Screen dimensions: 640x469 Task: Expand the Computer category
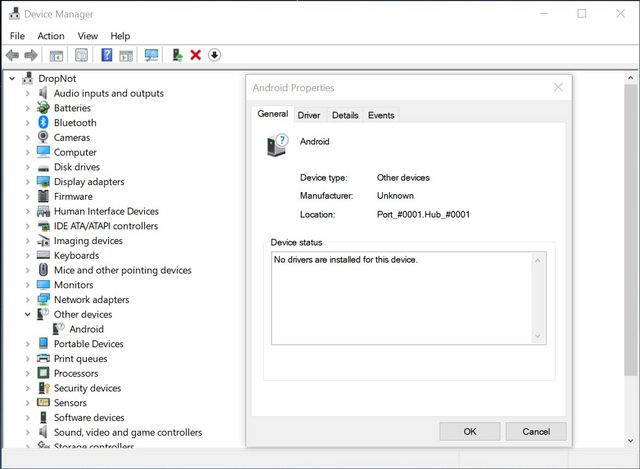(x=27, y=152)
